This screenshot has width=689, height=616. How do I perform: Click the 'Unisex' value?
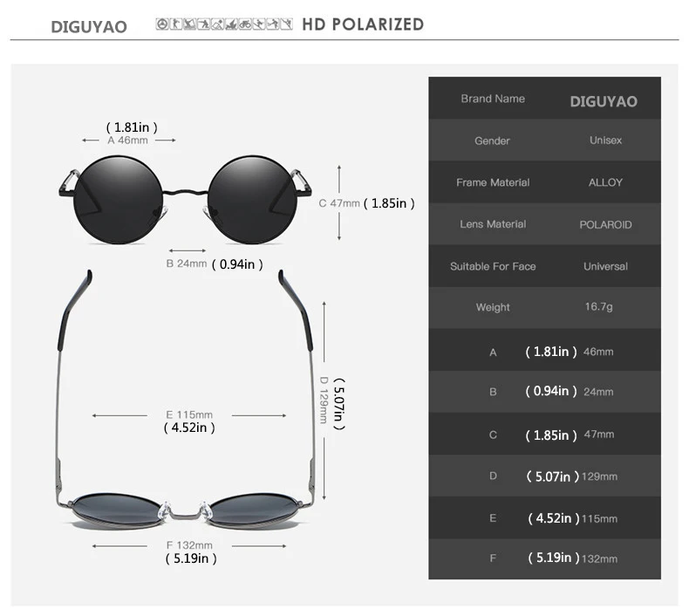[x=605, y=140]
